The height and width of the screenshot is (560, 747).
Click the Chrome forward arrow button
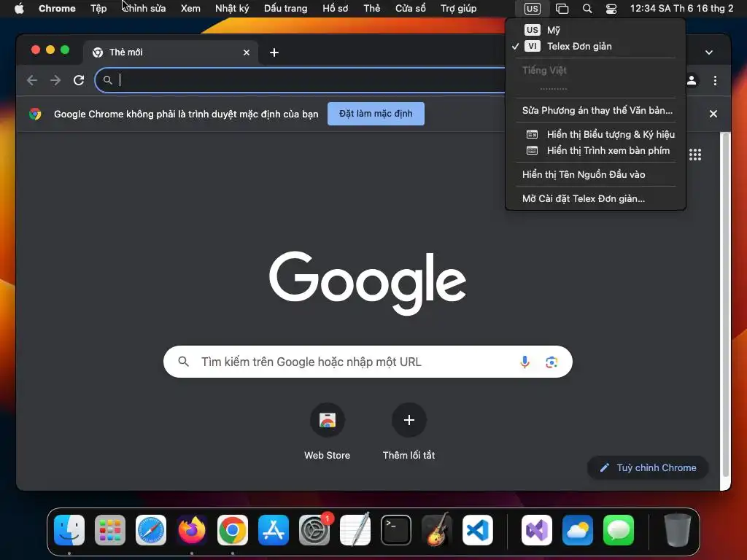click(55, 80)
